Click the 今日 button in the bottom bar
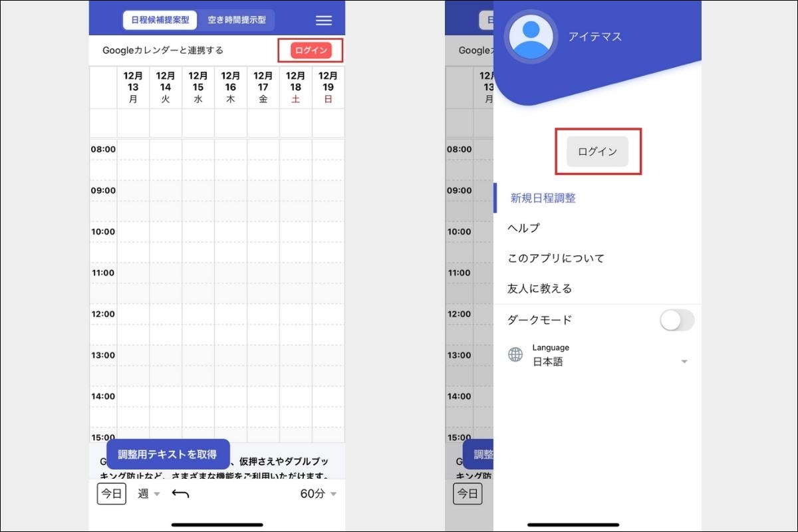Image resolution: width=798 pixels, height=532 pixels. (111, 493)
